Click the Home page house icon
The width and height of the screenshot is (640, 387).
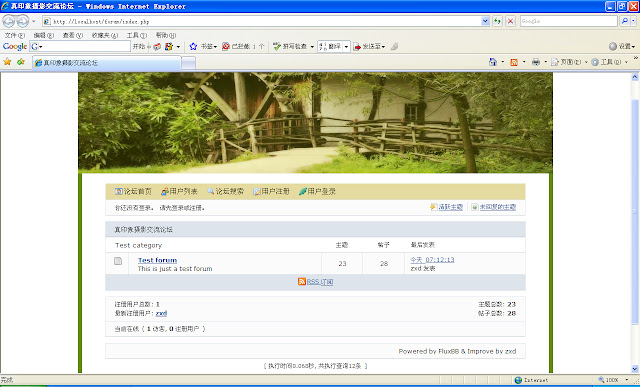(x=493, y=62)
